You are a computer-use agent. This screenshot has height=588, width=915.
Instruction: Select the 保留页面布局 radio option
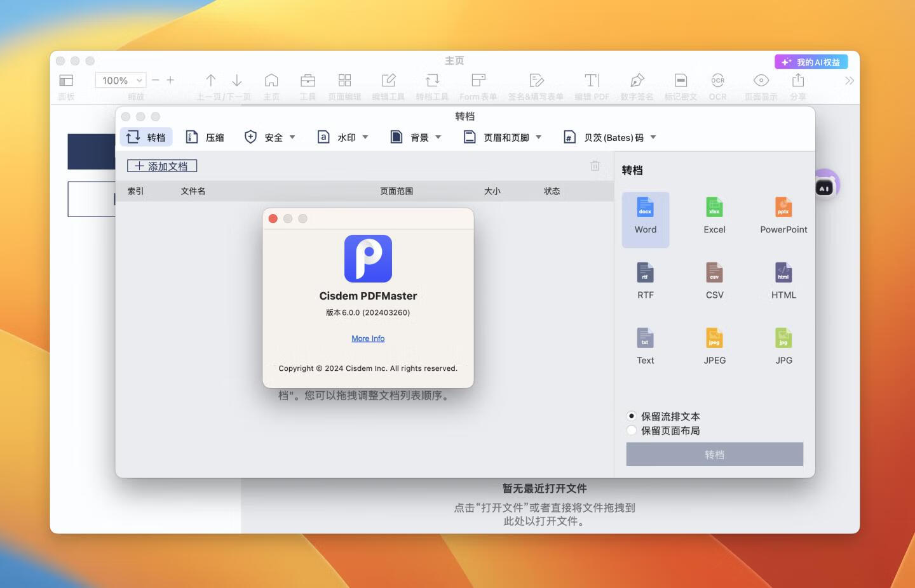coord(631,431)
